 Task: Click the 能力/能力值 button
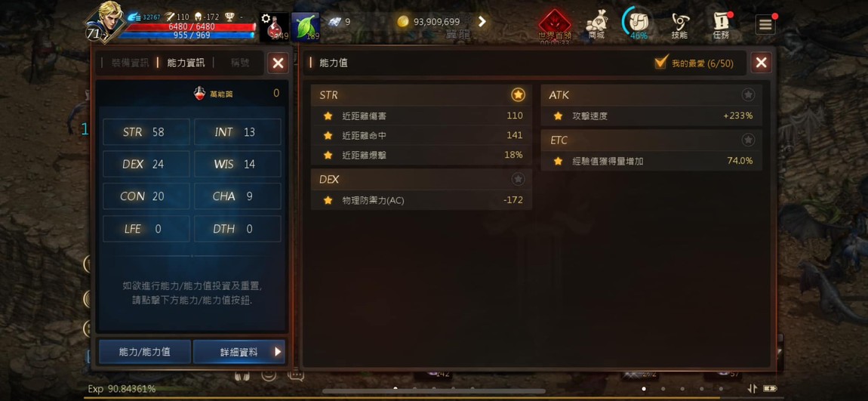tap(144, 352)
